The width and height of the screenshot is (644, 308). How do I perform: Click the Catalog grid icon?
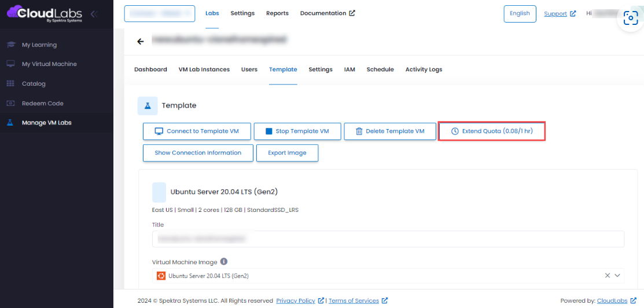coord(11,83)
